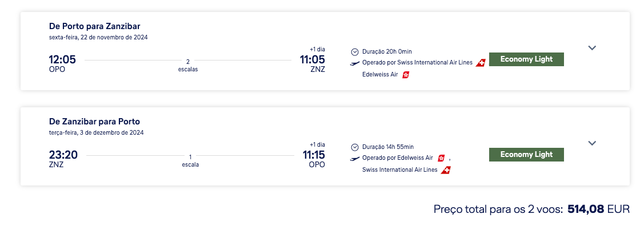644x226 pixels.
Task: Click the 23:20 ZNZ departure time
Action: coord(63,159)
